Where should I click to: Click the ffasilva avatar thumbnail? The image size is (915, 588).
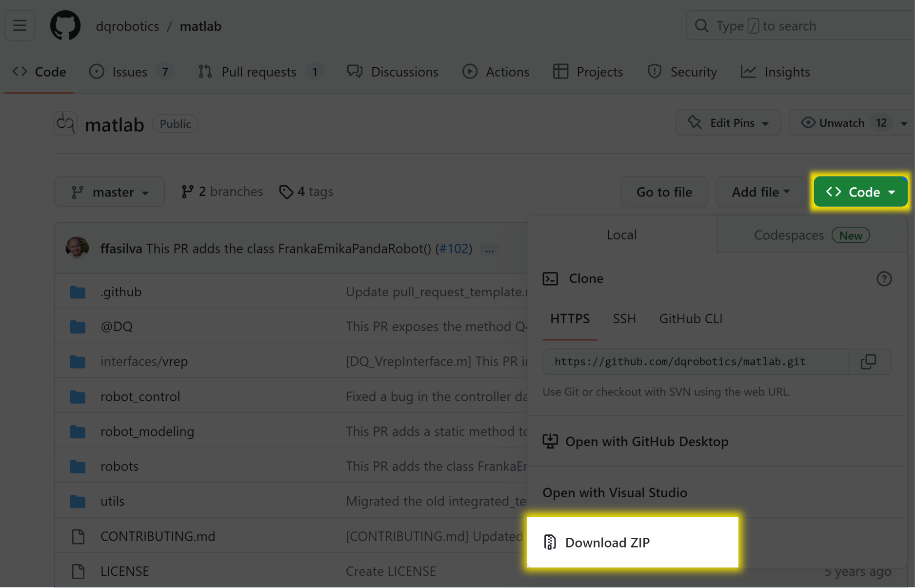[x=77, y=248]
